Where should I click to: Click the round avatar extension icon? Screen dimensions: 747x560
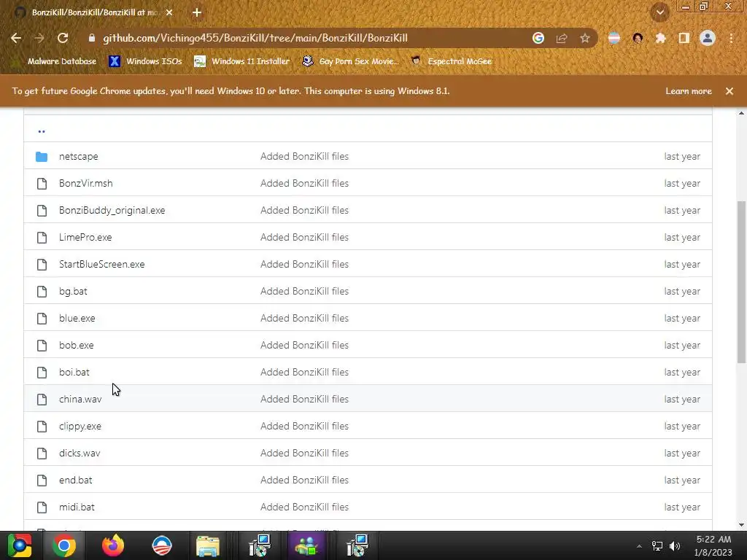point(638,38)
